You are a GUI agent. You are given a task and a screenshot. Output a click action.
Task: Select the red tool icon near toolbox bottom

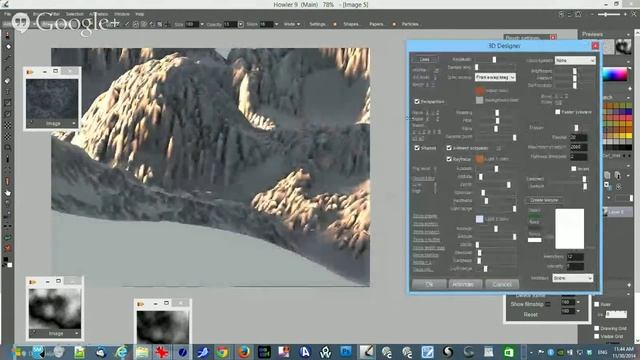[x=7, y=248]
